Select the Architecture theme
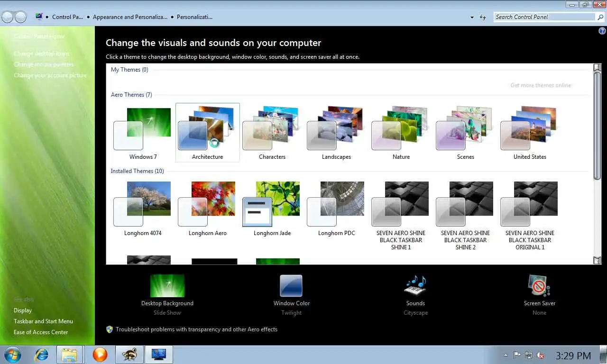This screenshot has height=364, width=607. [208, 133]
